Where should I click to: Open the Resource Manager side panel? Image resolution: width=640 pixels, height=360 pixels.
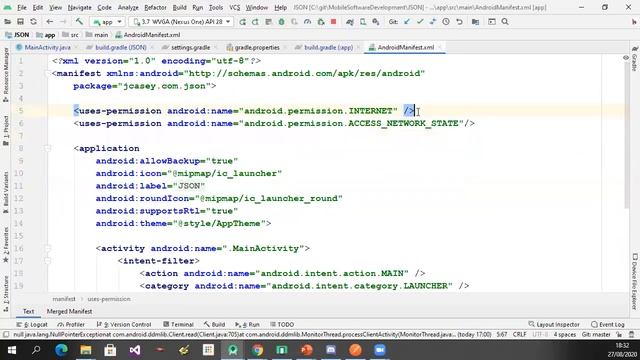6,75
